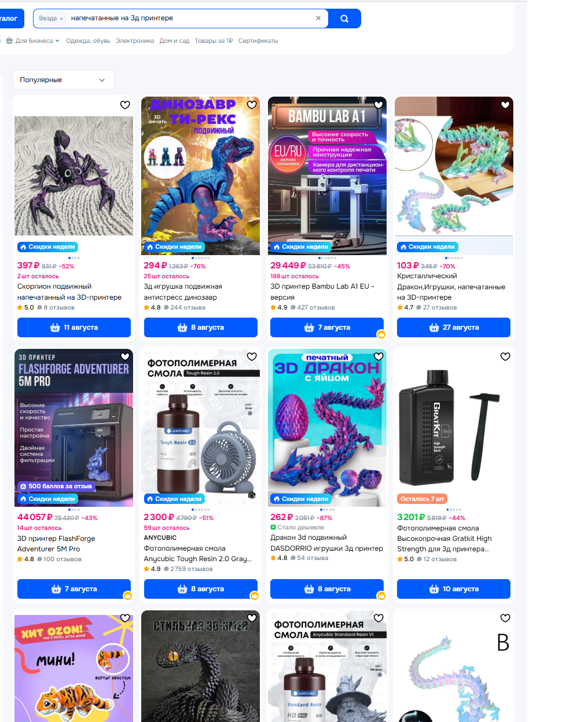Add GratKit resin to favorites via heart
Image resolution: width=588 pixels, height=722 pixels.
click(x=505, y=356)
